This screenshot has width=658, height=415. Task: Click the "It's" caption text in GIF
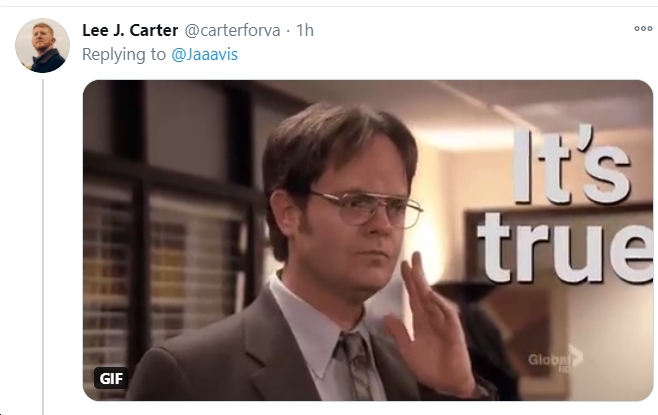tap(573, 165)
